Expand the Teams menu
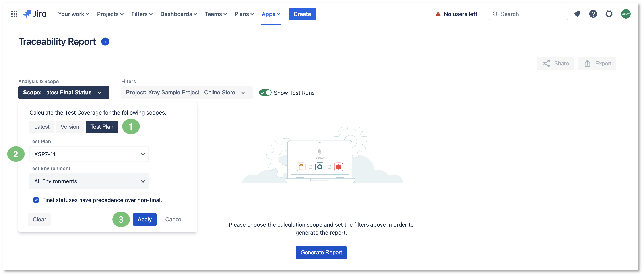 [x=216, y=14]
